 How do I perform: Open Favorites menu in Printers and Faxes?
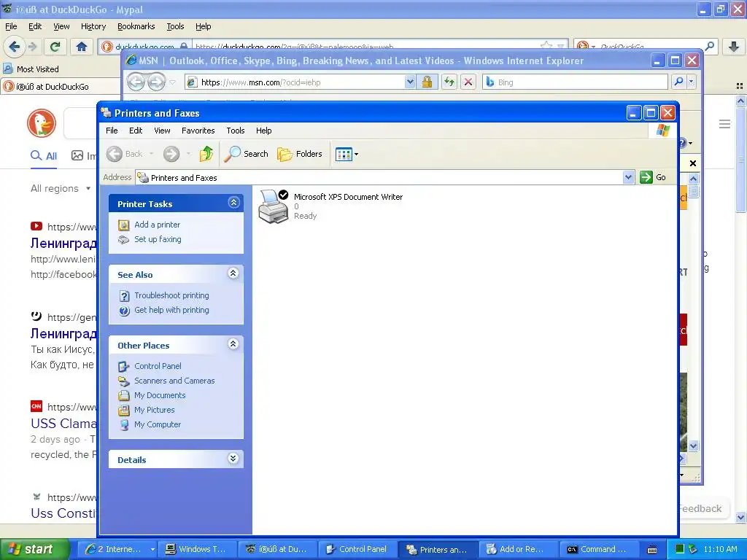tap(198, 131)
